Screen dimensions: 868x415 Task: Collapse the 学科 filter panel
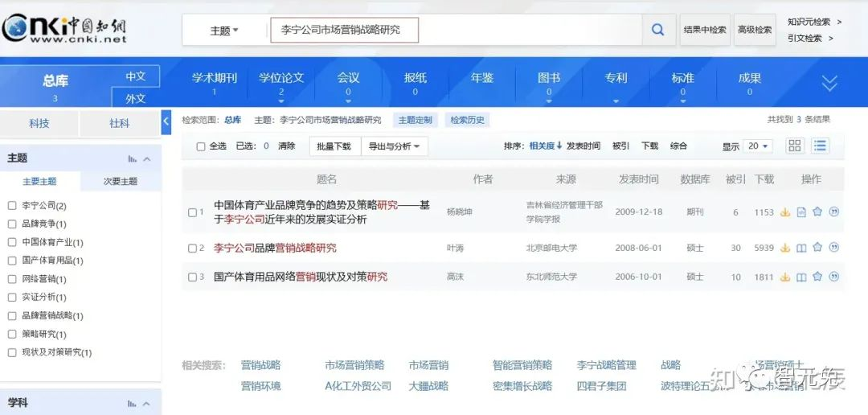147,404
